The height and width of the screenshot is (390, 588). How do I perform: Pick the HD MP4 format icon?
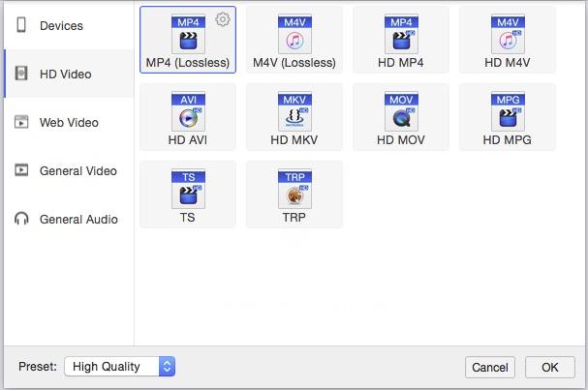(x=401, y=34)
